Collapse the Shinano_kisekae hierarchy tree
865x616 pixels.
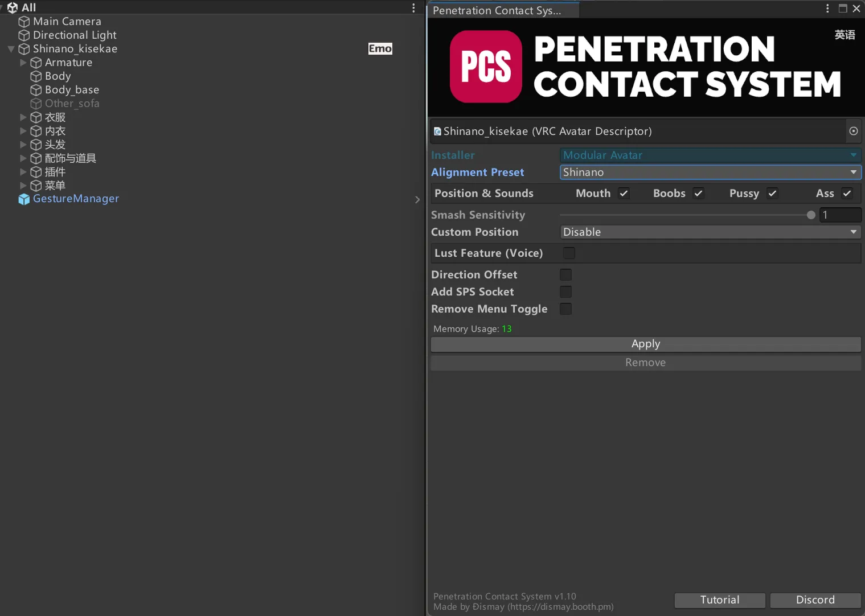(11, 49)
